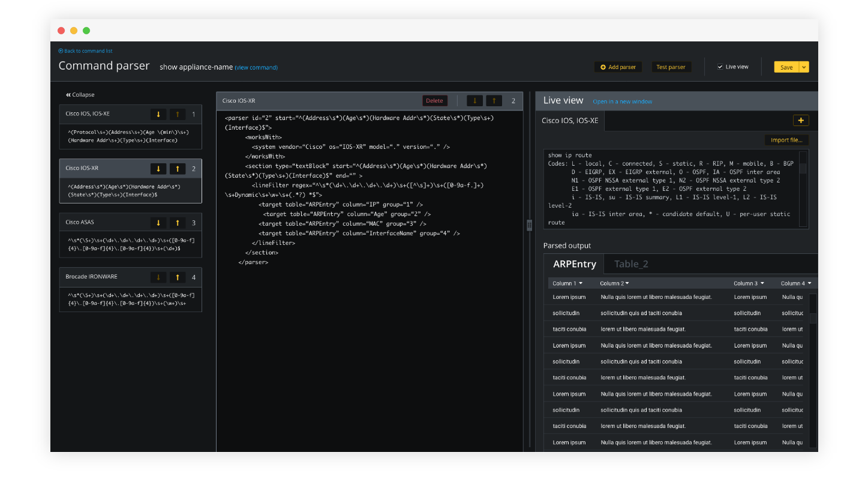Click Test parser button
This screenshot has height=479, width=868.
point(671,67)
